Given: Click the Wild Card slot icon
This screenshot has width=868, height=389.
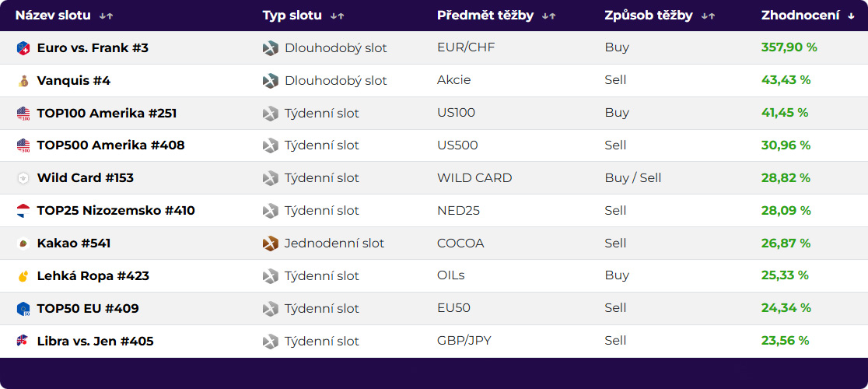Looking at the screenshot, I should tap(23, 178).
